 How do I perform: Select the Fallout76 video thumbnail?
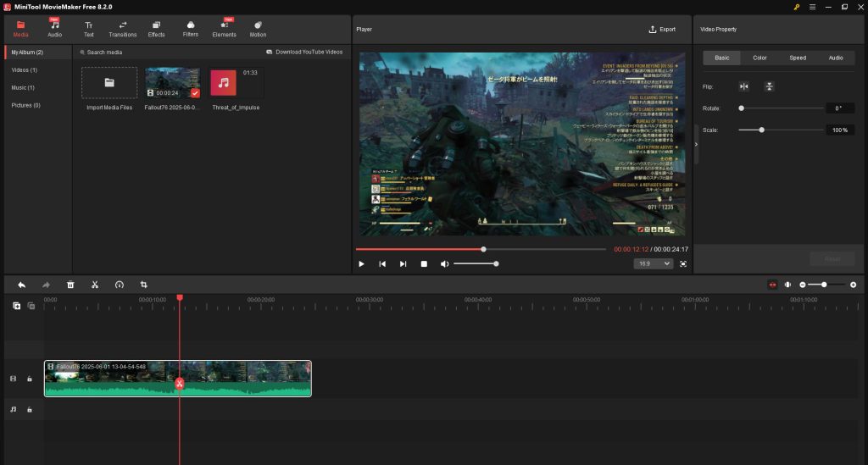tap(172, 82)
